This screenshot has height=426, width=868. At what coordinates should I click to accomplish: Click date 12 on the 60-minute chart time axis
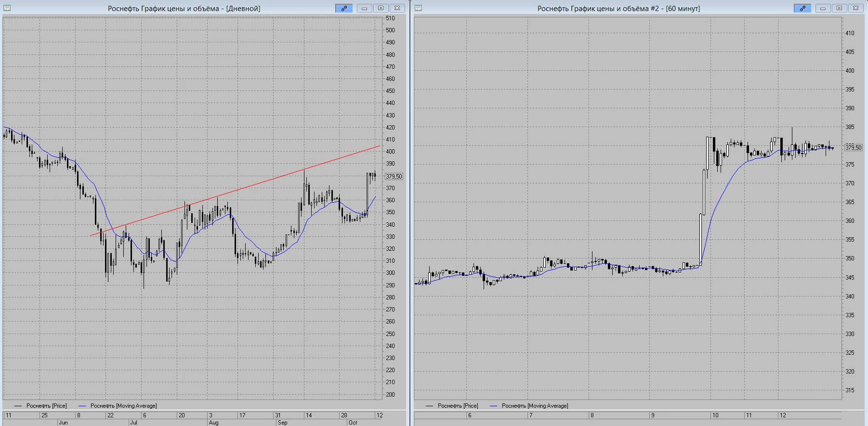pyautogui.click(x=783, y=415)
